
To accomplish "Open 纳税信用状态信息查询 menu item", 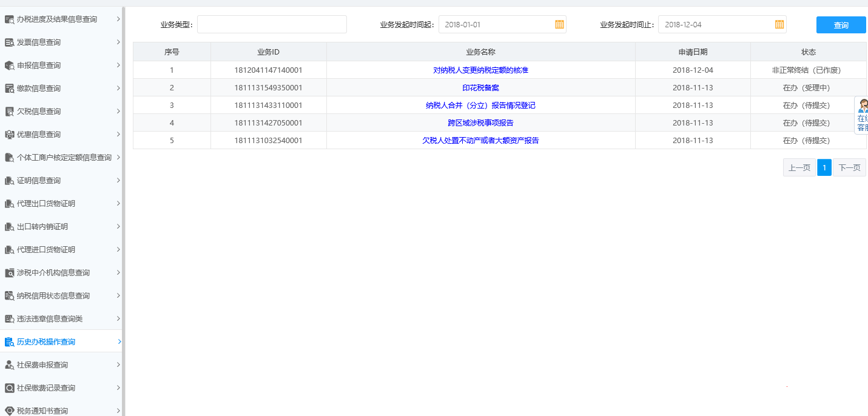I will click(53, 296).
